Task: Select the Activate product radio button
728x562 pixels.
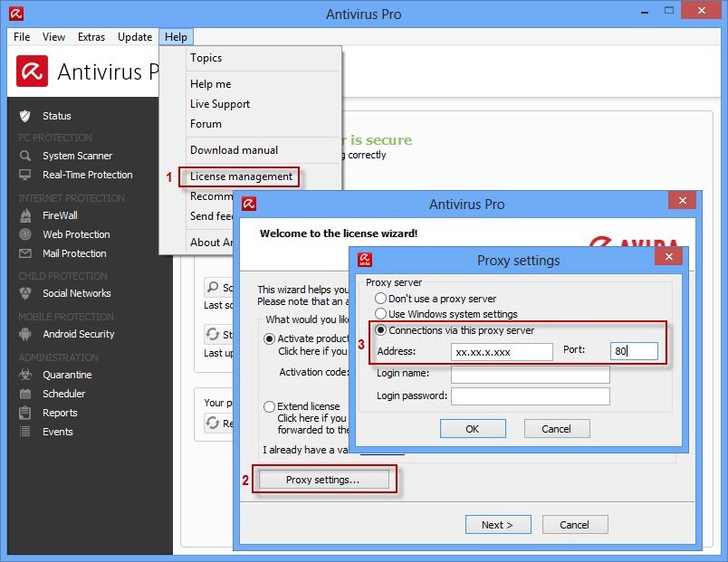Action: (269, 338)
